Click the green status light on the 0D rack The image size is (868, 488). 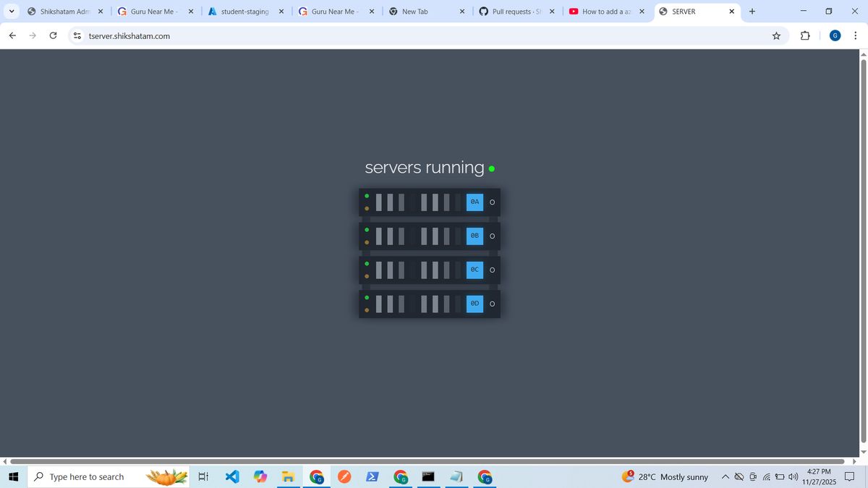click(x=367, y=297)
